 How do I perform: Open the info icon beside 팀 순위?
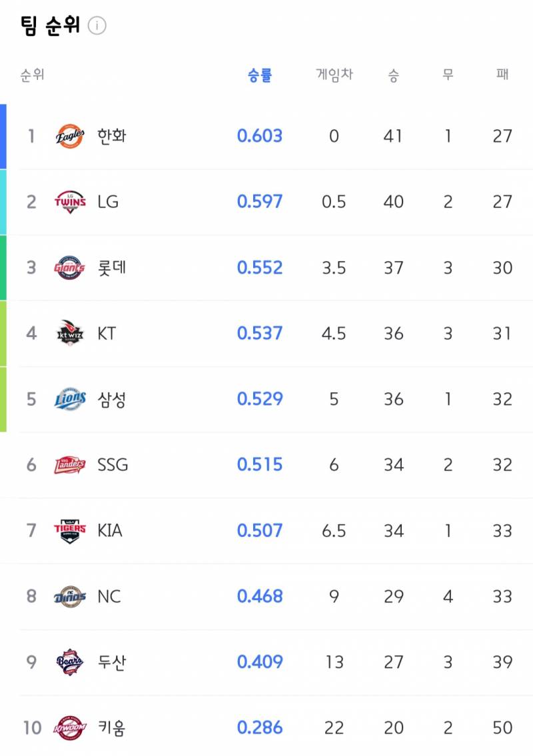coord(97,25)
